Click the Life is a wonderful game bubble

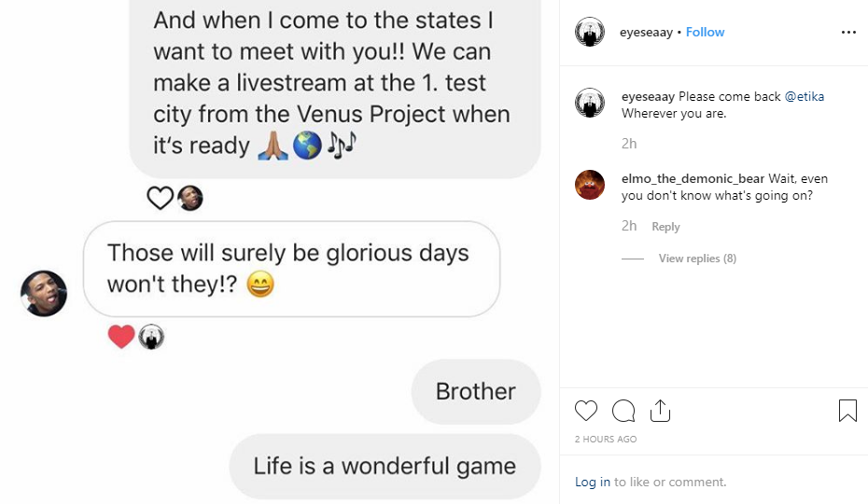[385, 466]
